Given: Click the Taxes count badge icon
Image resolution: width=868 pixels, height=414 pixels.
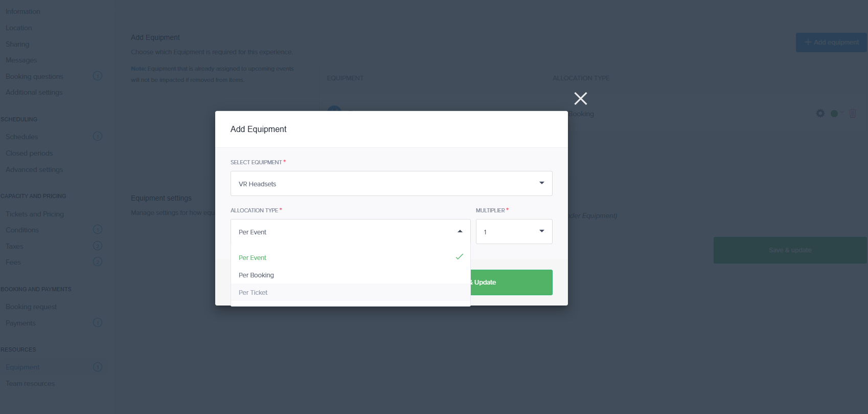Looking at the screenshot, I should pyautogui.click(x=98, y=246).
